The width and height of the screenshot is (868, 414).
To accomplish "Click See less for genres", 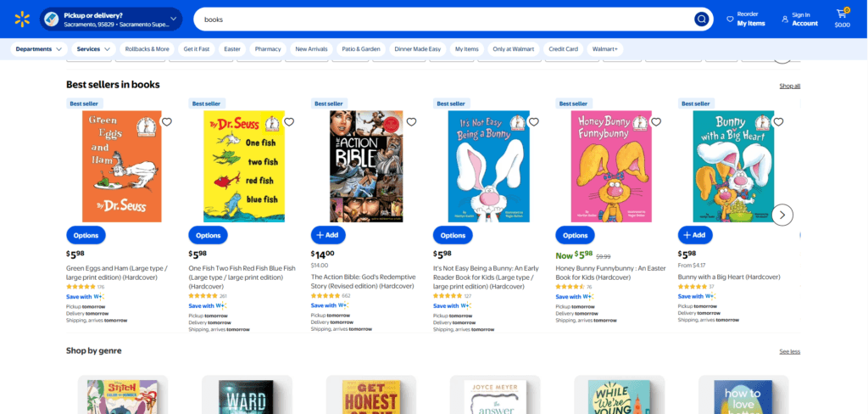I will pos(789,351).
